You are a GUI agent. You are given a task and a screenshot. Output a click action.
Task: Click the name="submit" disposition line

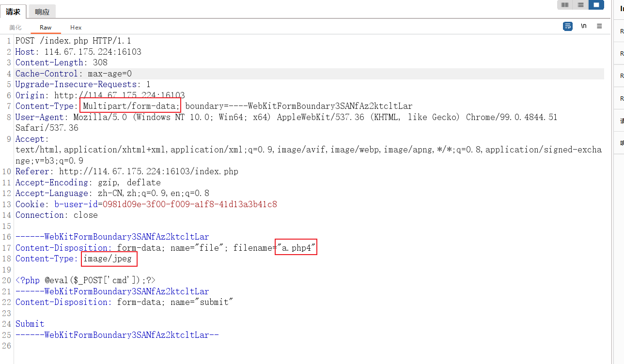pyautogui.click(x=125, y=302)
